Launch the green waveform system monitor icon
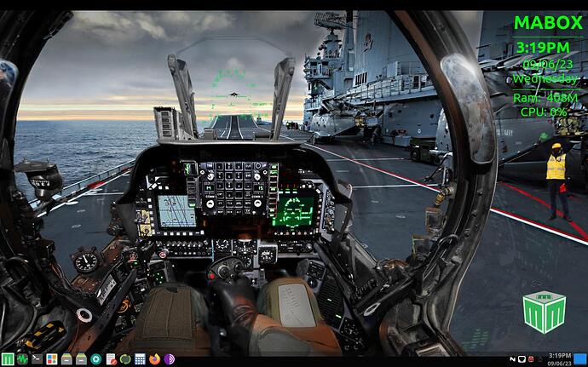588x367 pixels. click(x=22, y=359)
